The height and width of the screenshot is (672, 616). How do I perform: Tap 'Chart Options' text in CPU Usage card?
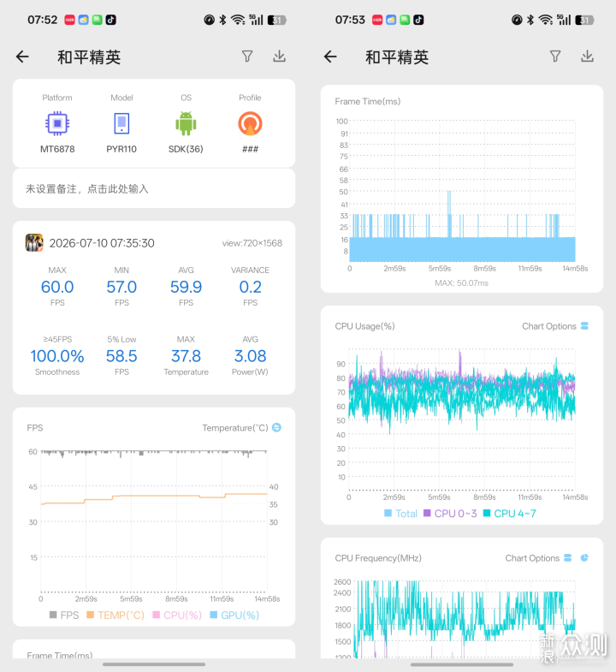point(548,326)
